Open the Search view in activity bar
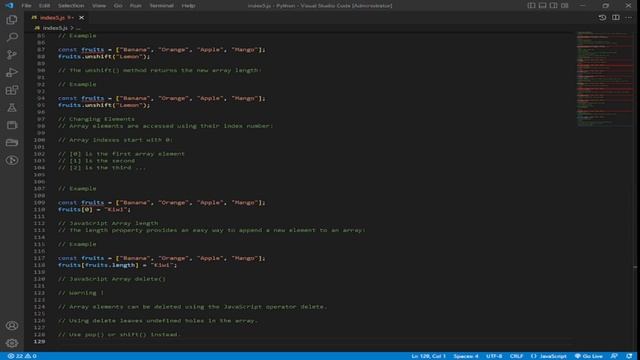This screenshot has width=640, height=360. 12,37
